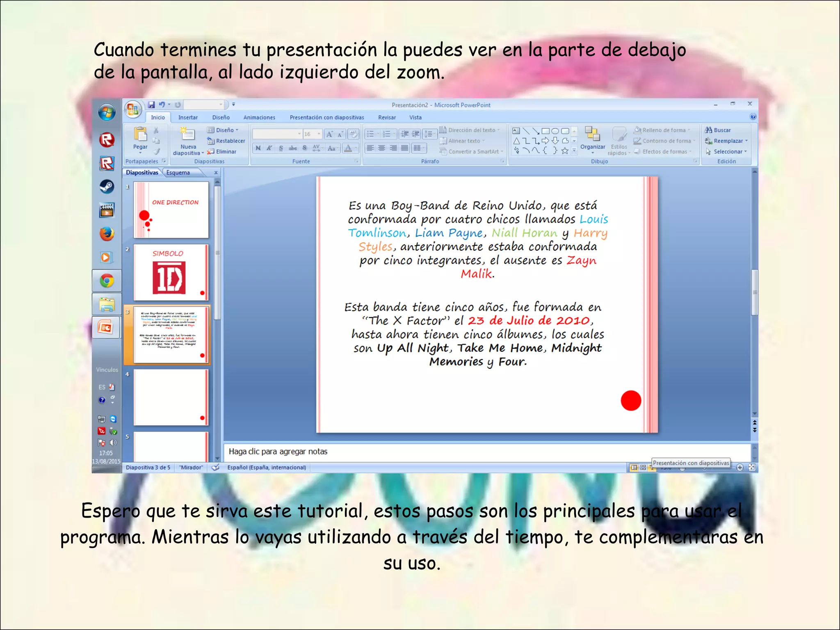The width and height of the screenshot is (840, 630).
Task: Pick the right arrow shape in gallery
Action: (546, 141)
